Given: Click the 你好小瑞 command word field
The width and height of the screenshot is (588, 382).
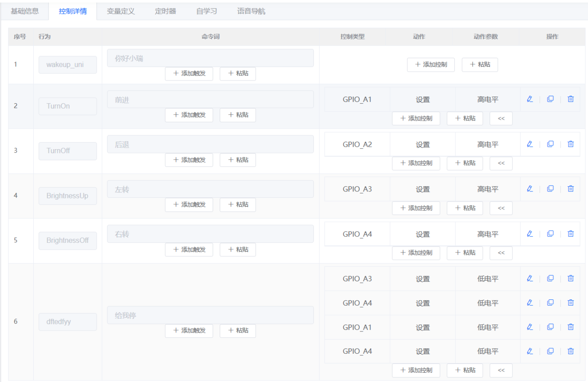Looking at the screenshot, I should (210, 58).
